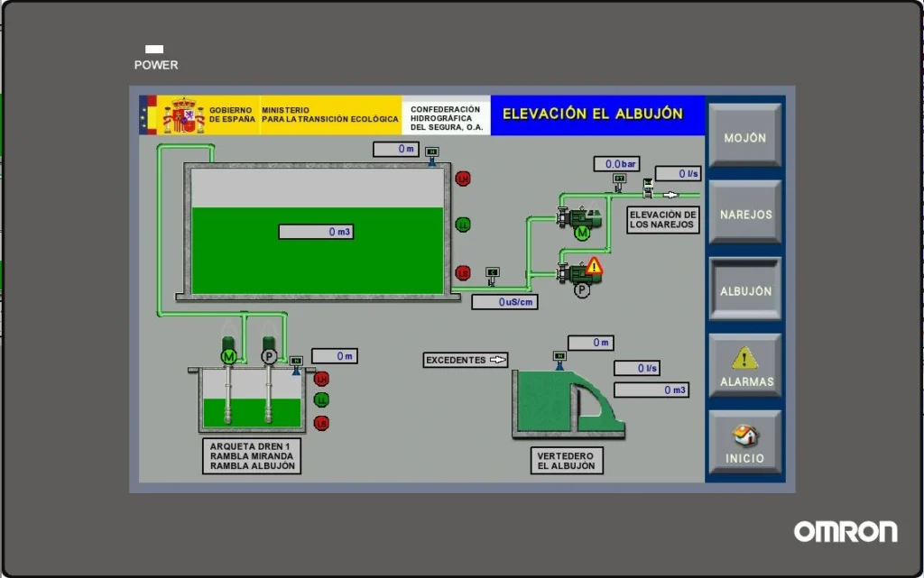This screenshot has width=924, height=578.
Task: Click the main tank volume m3 field
Action: [x=317, y=232]
